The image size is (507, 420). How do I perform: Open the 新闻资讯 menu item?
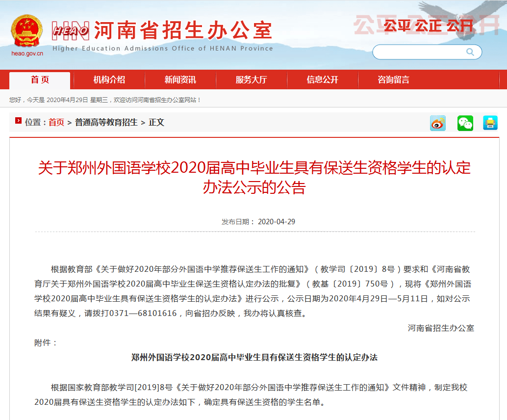click(x=180, y=79)
